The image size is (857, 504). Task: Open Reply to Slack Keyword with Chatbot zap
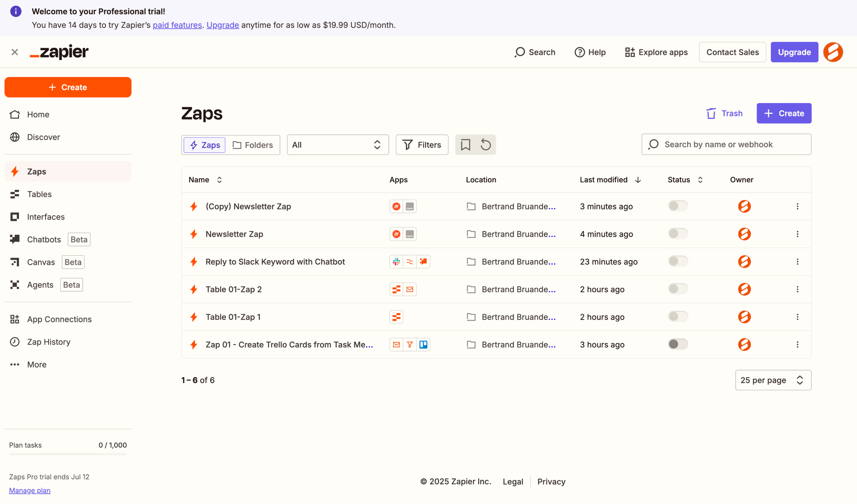click(x=275, y=262)
